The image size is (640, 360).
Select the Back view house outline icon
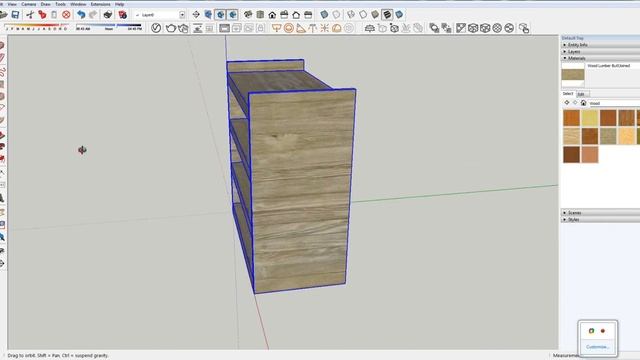click(x=296, y=15)
